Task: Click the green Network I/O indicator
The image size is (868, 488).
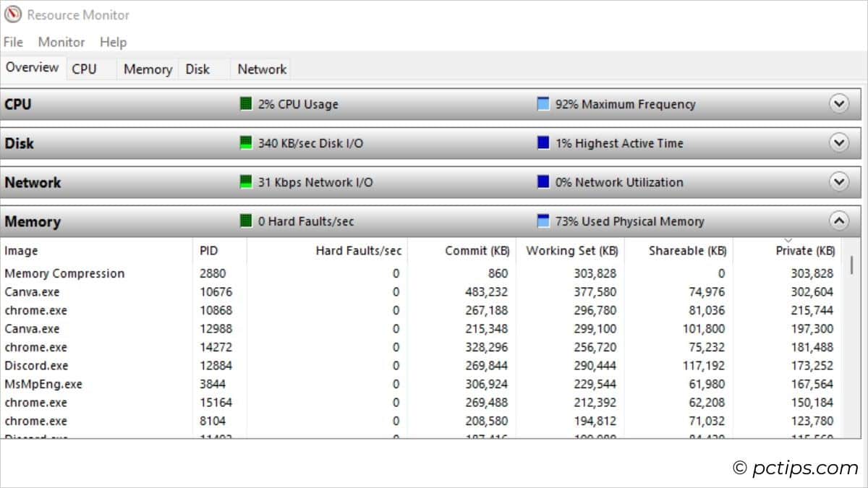Action: [x=245, y=182]
